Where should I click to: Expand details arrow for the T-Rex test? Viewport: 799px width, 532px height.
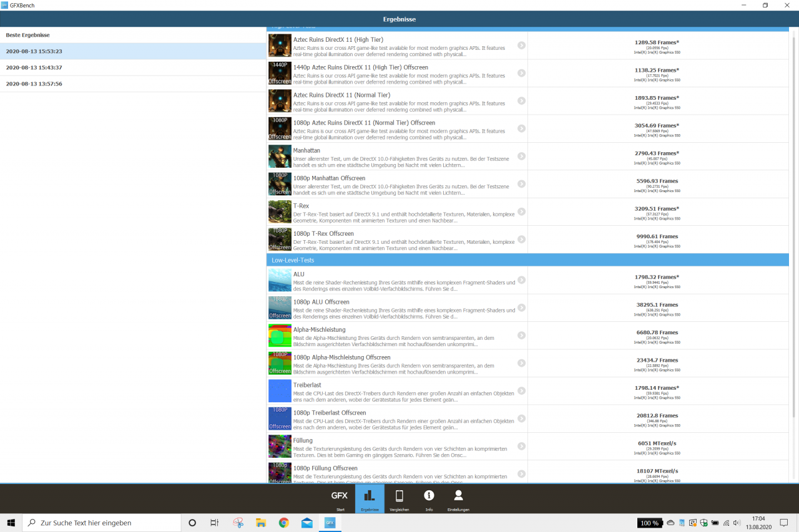click(x=521, y=212)
